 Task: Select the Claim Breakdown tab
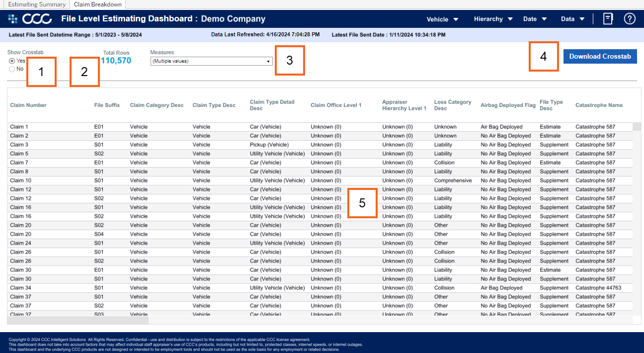click(x=97, y=4)
